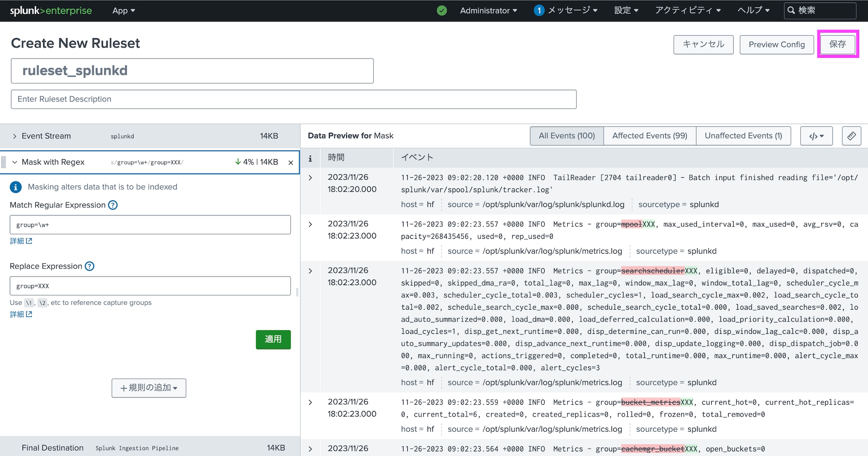Collapse the Mask with Regex section
The height and width of the screenshot is (456, 868).
(x=14, y=162)
